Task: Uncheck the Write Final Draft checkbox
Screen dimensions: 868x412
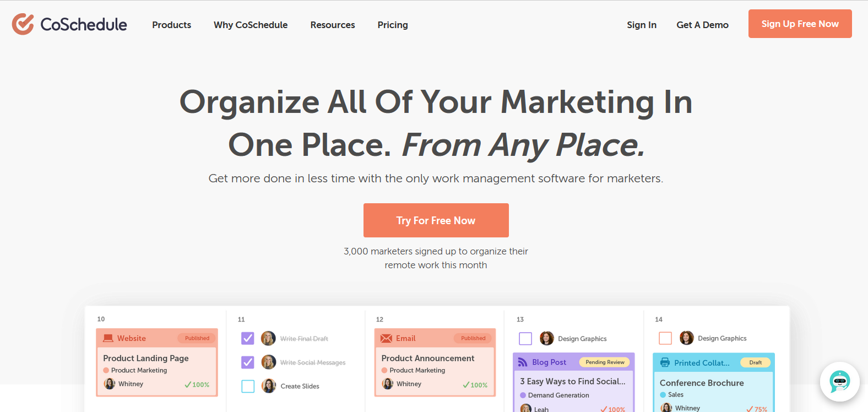Action: 248,338
